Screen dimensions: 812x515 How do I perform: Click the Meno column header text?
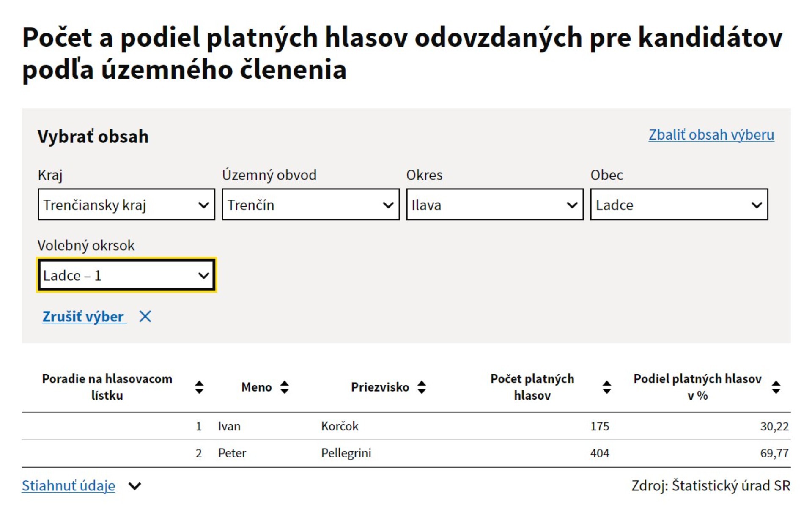pos(256,387)
